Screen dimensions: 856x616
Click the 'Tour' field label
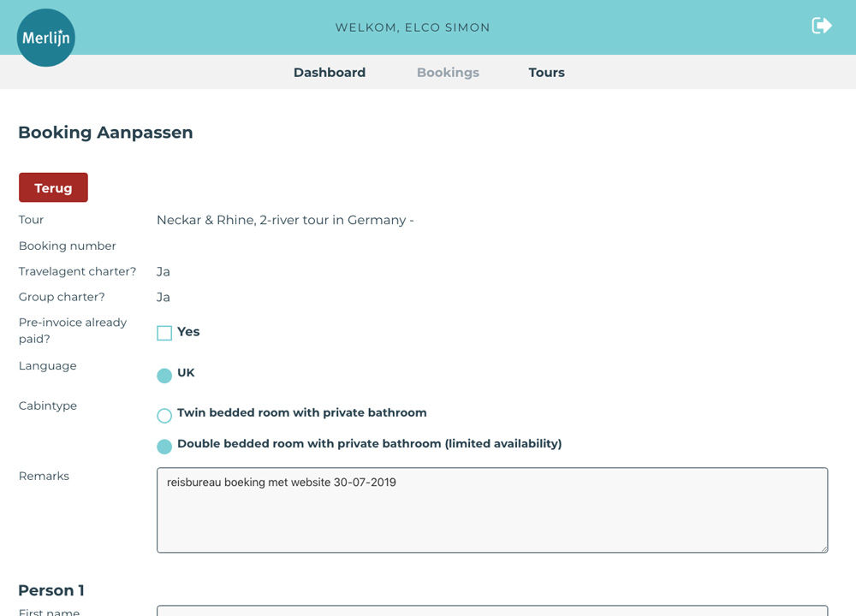pos(31,220)
